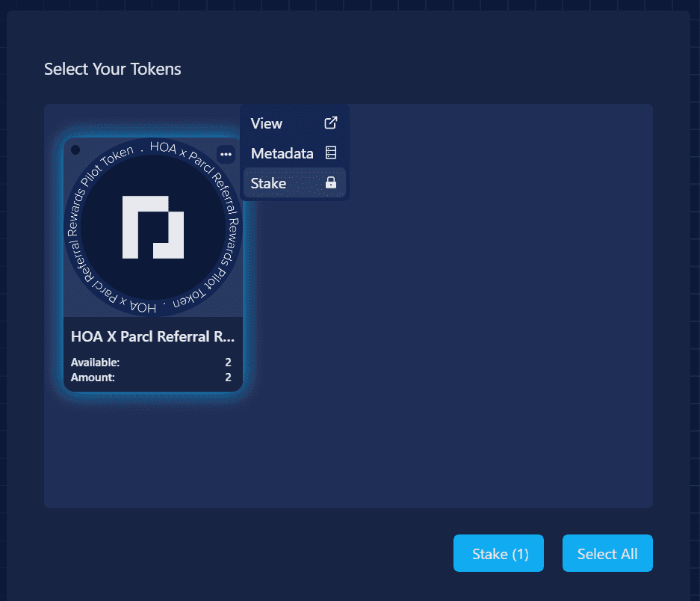Choose Stake from the token menu

(x=294, y=182)
